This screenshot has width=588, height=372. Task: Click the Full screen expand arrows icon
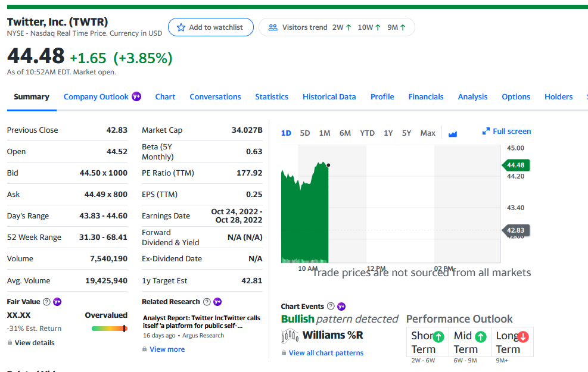486,131
